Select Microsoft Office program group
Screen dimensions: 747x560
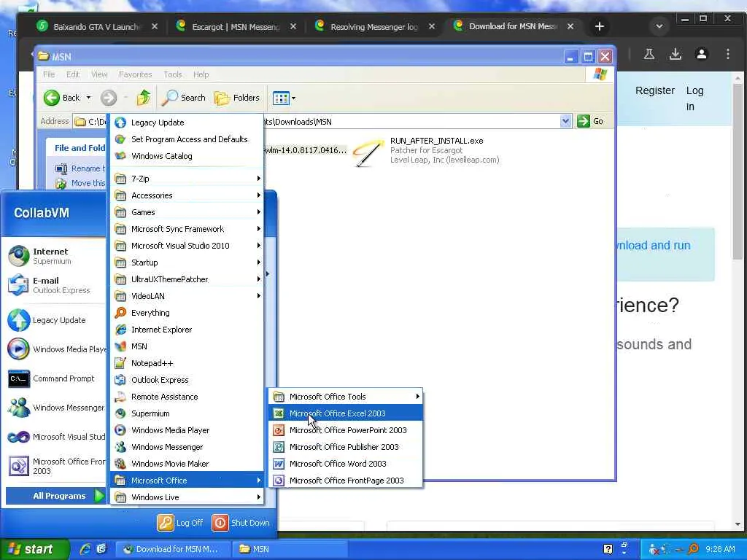[187, 481]
